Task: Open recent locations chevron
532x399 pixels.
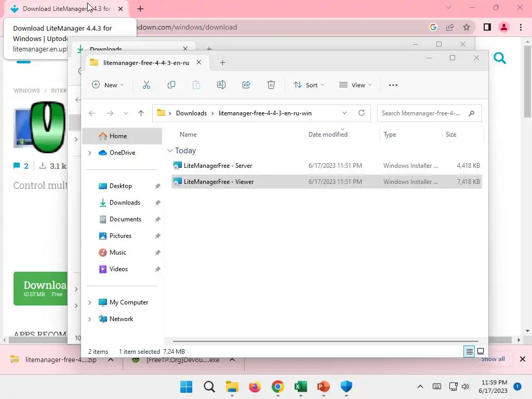Action: pos(126,113)
